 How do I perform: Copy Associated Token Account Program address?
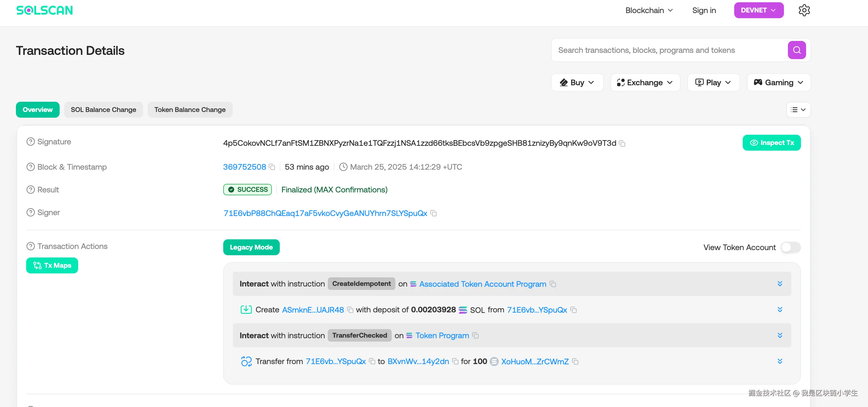pos(553,284)
